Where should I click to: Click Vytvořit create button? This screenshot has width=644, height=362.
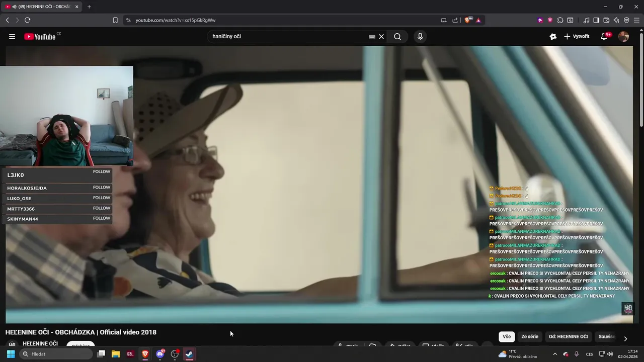click(577, 36)
